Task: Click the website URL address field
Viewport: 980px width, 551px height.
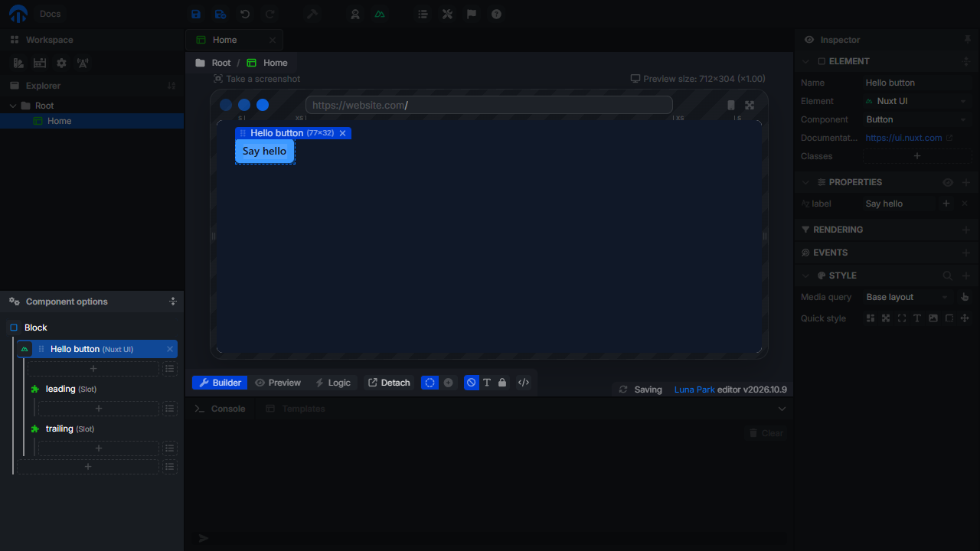Action: coord(488,105)
